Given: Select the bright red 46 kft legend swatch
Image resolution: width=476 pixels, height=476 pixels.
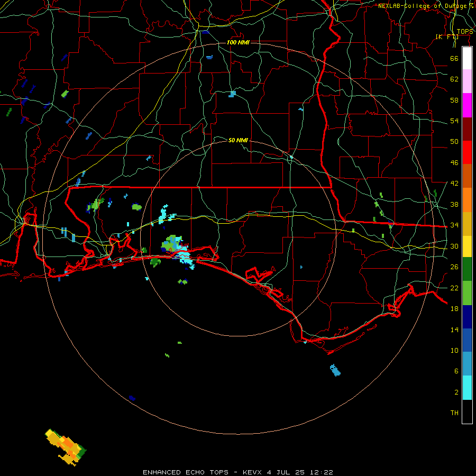Looking at the screenshot, I should (x=467, y=152).
